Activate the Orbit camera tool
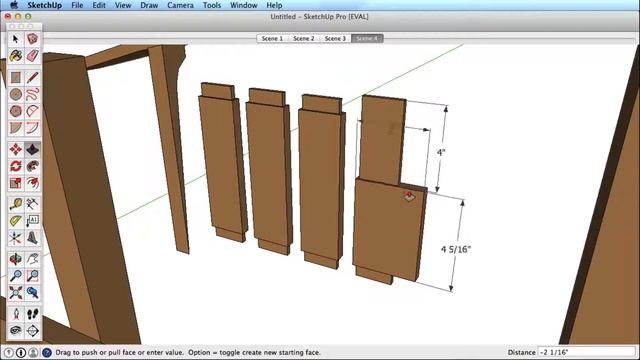The image size is (640, 360). [16, 259]
